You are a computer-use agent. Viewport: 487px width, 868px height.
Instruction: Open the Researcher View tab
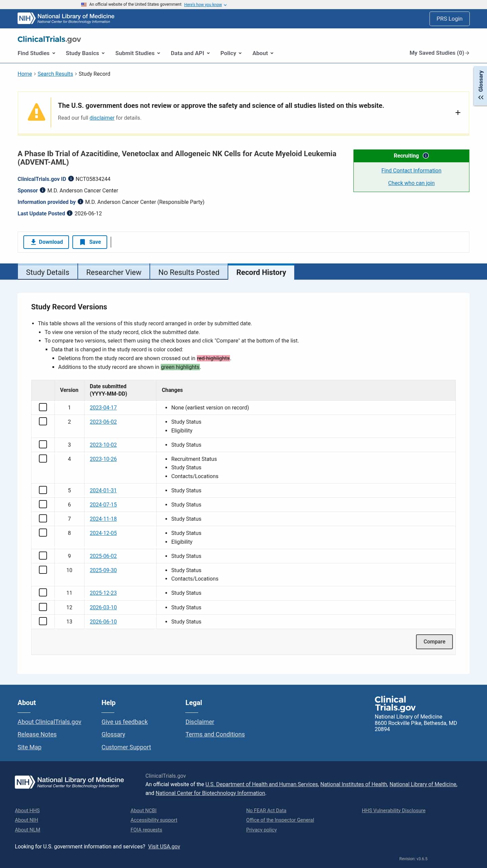[114, 272]
